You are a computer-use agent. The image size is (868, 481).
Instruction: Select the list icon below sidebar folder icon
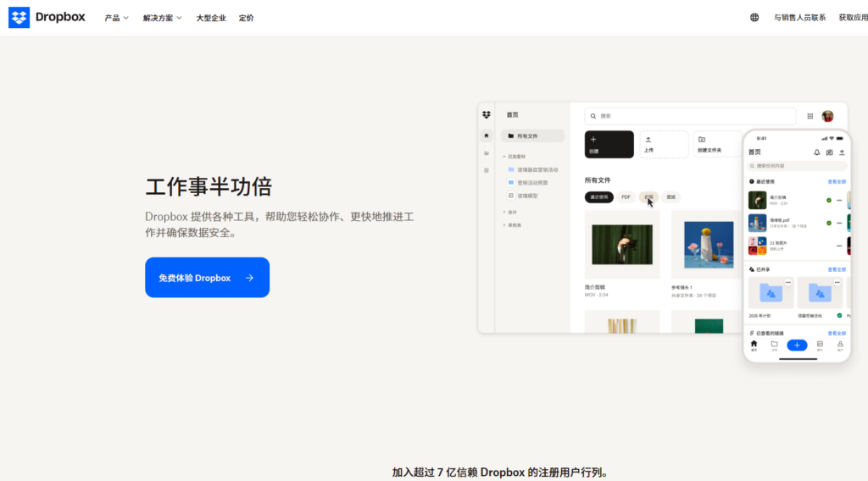[x=486, y=170]
